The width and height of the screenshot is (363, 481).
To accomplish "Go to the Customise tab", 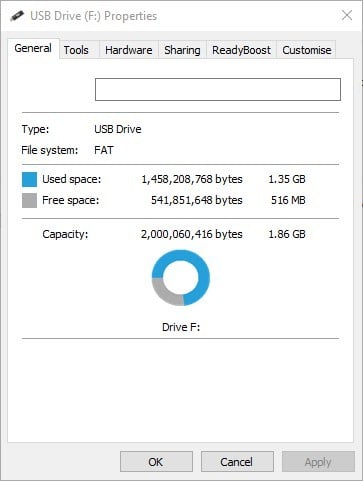I will 307,50.
